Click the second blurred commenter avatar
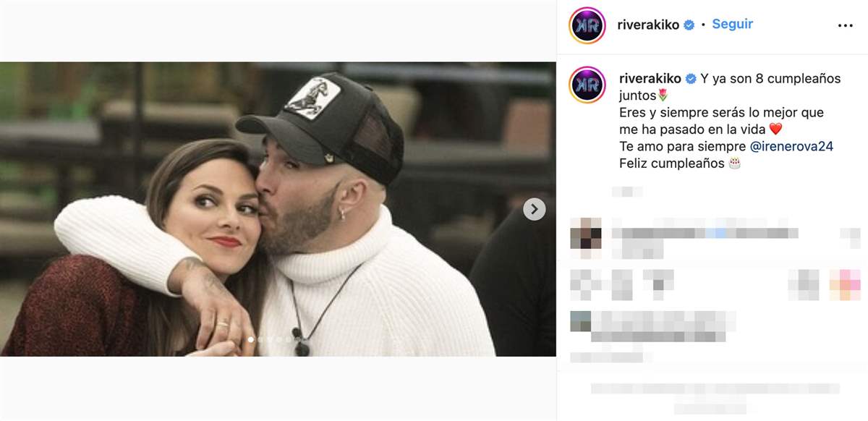 (x=580, y=320)
